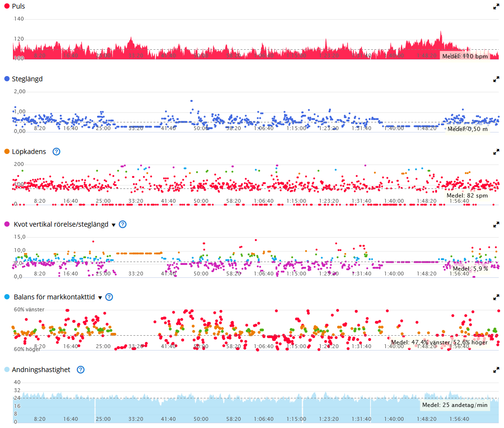Click the Medel 25 andetag/min label

(455, 405)
